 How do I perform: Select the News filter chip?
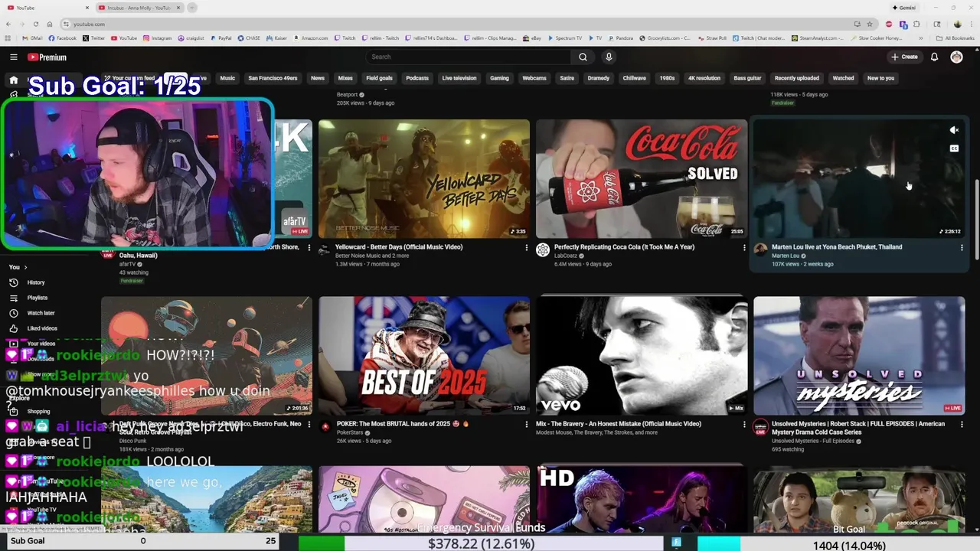318,78
